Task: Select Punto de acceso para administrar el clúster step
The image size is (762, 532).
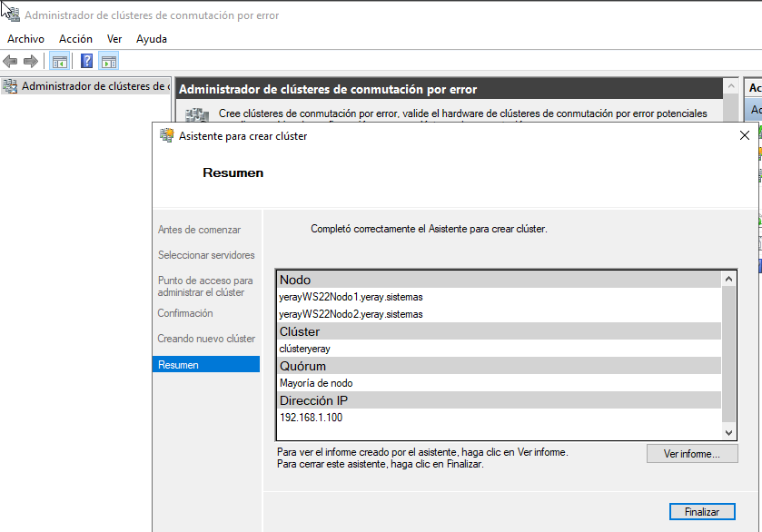Action: [x=205, y=286]
